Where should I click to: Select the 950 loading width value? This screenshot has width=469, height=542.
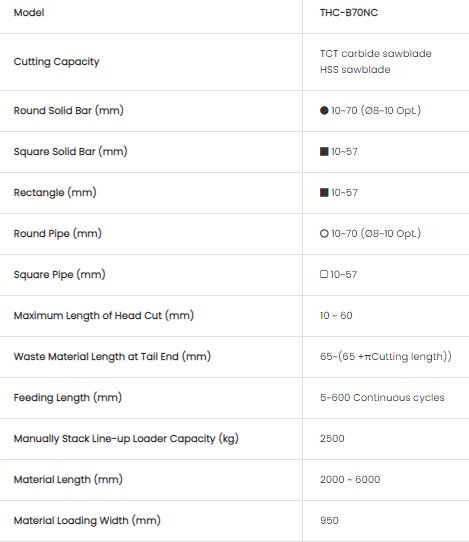(329, 521)
